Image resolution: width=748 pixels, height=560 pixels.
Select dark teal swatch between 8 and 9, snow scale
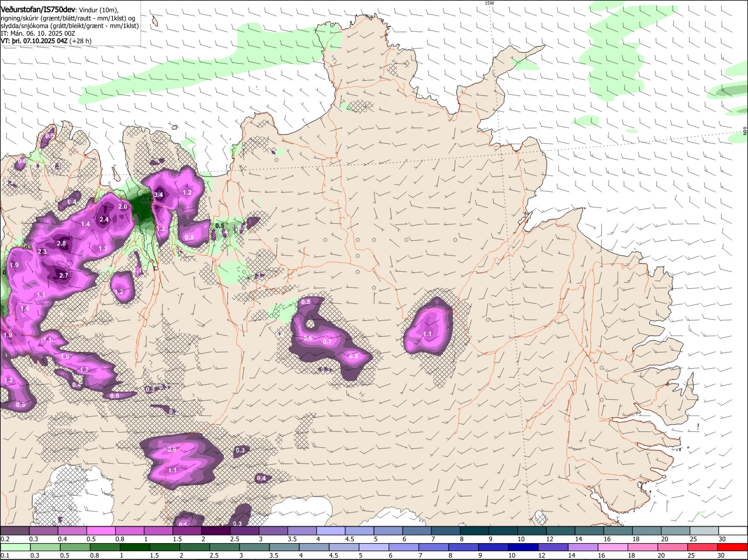(x=475, y=531)
